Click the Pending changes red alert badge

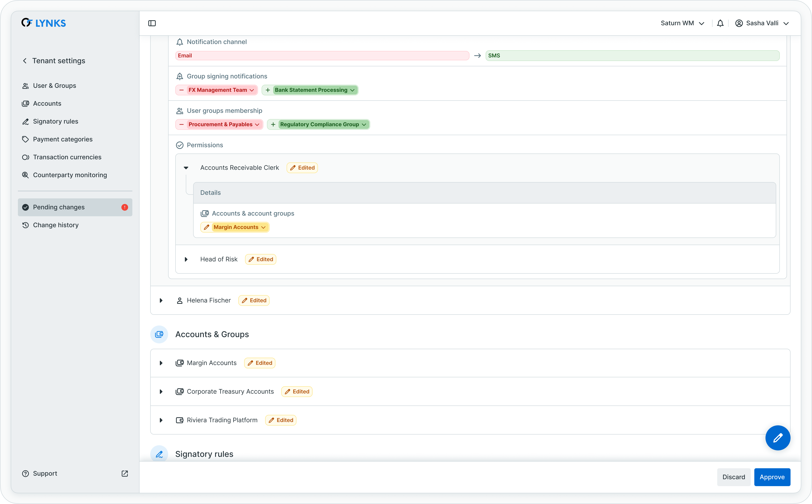pos(125,207)
